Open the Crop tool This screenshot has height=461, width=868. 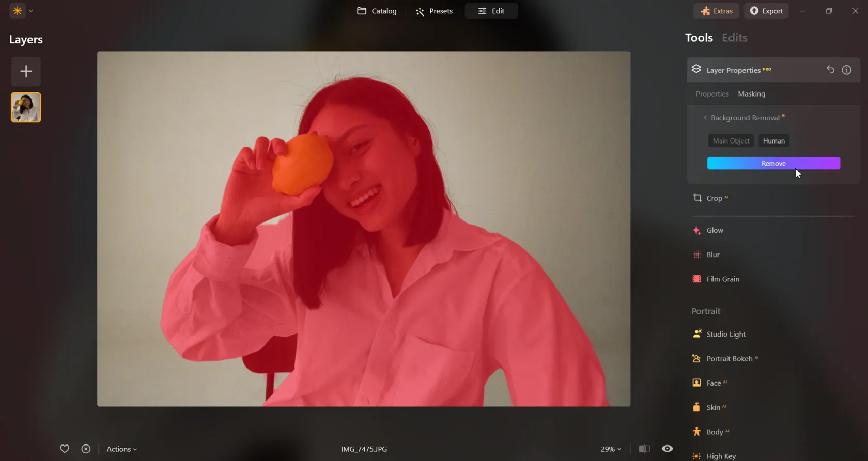[714, 198]
